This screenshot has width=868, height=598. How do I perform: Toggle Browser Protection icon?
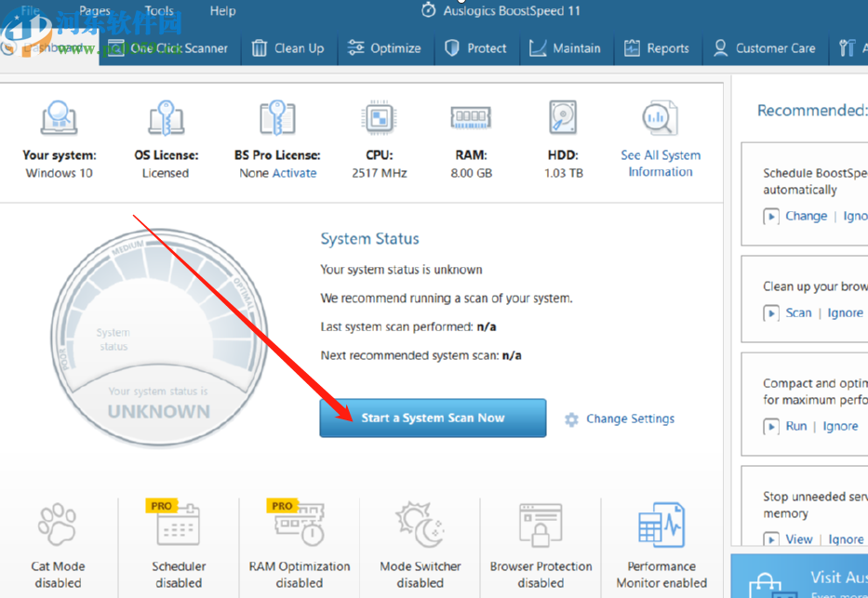(x=541, y=525)
